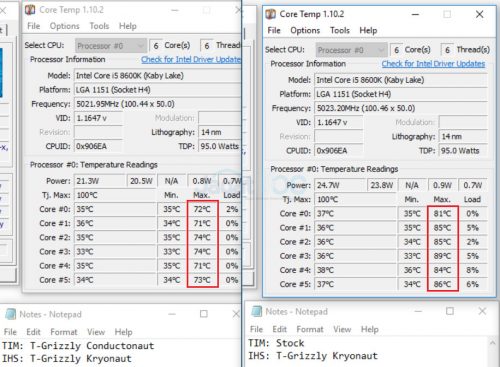Click the Notepad icon in the right Notes window
The height and width of the screenshot is (367, 500).
(x=257, y=311)
